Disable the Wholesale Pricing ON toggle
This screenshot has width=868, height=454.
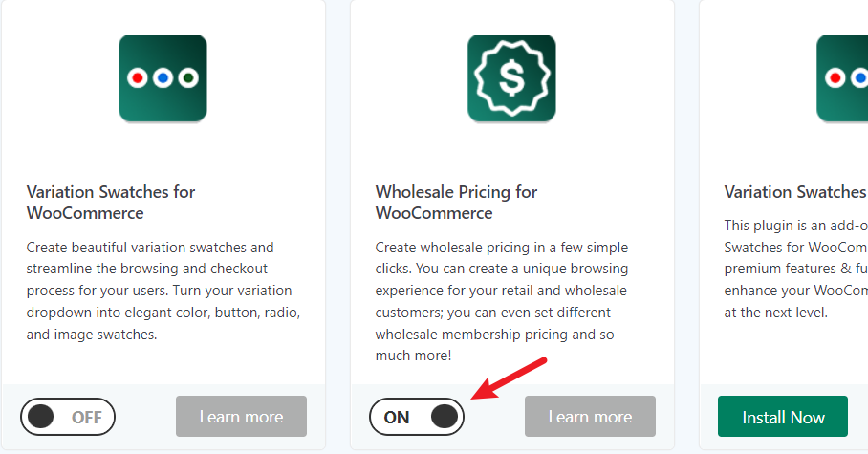pyautogui.click(x=416, y=417)
